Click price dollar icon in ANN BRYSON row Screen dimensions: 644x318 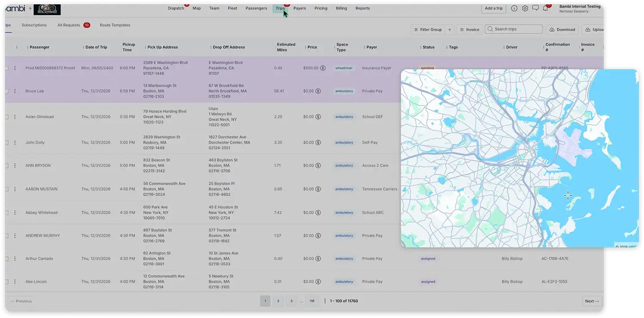(318, 166)
